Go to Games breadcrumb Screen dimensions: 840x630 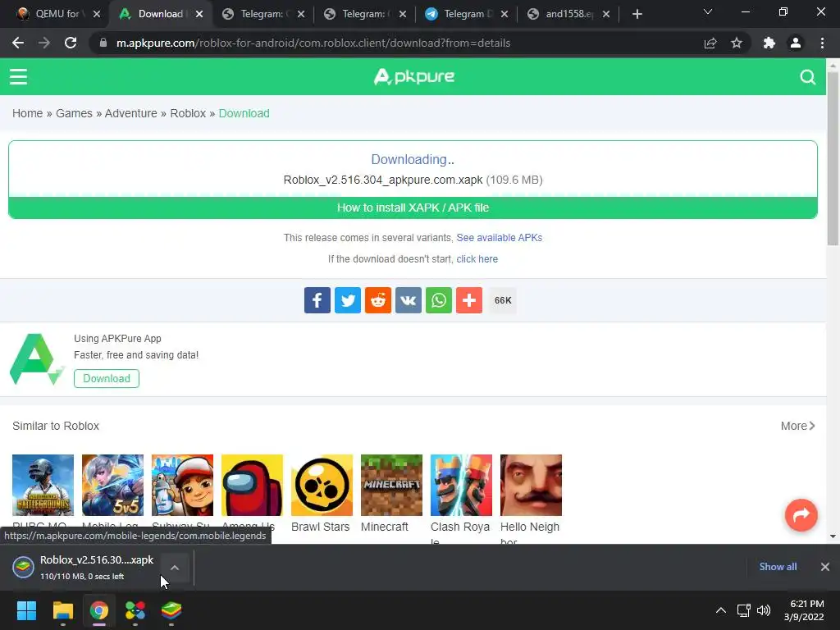pyautogui.click(x=74, y=113)
